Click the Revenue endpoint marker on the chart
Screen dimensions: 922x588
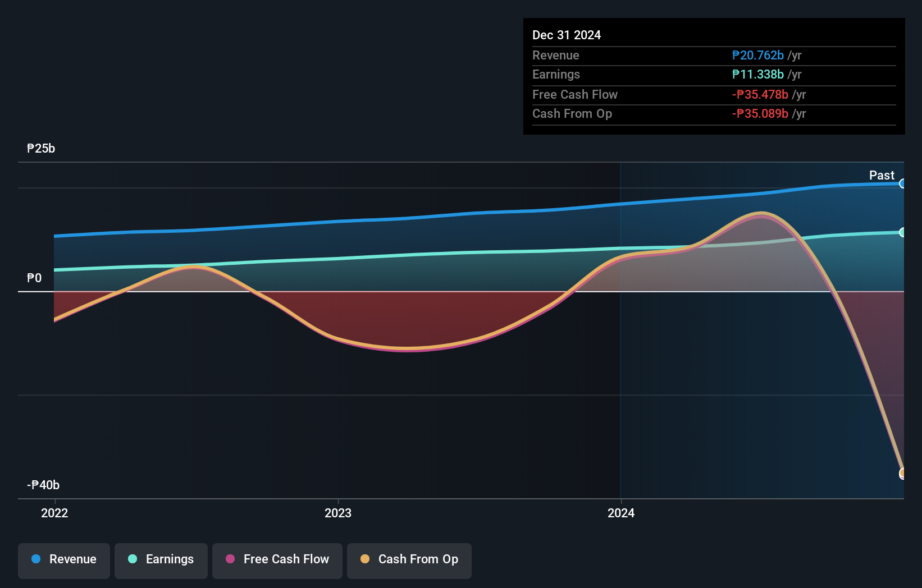[x=902, y=183]
